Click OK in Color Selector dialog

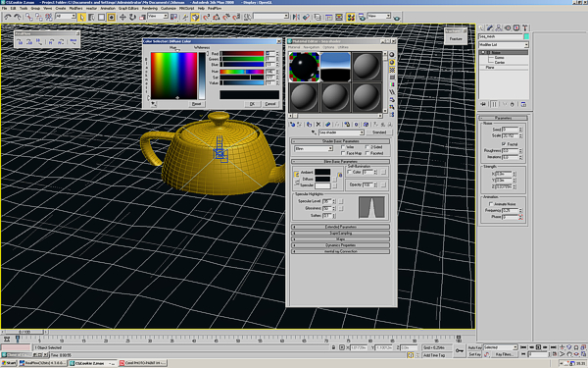(252, 104)
